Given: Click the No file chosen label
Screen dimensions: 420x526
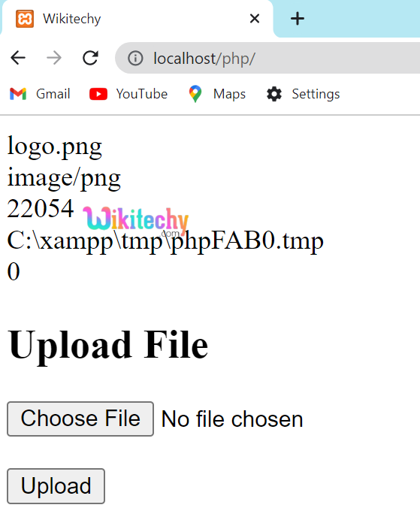Looking at the screenshot, I should tap(232, 419).
